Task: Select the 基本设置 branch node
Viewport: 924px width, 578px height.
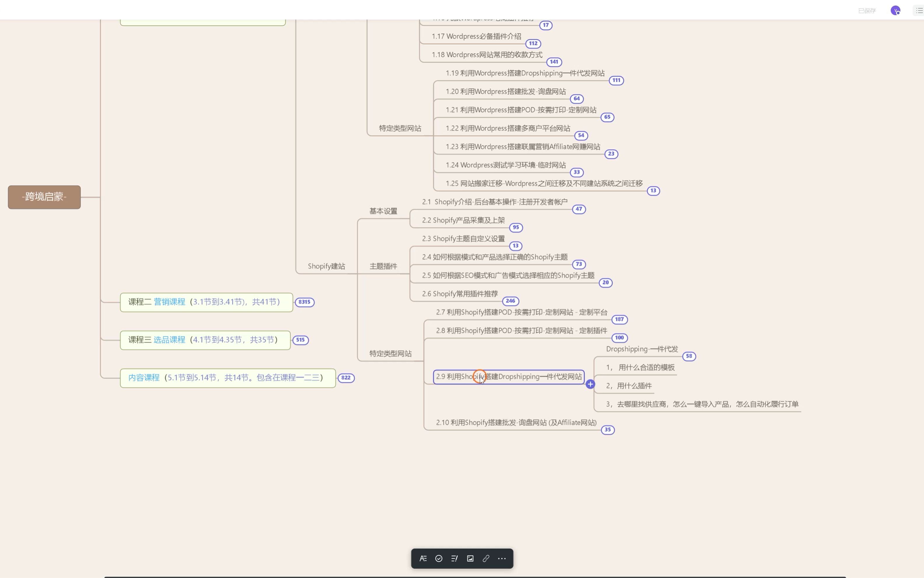Action: point(383,211)
